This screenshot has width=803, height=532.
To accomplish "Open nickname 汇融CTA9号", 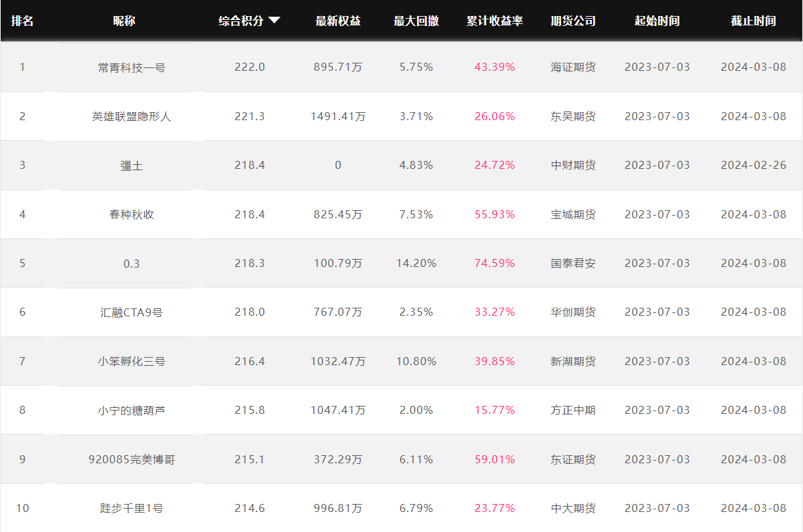I will [x=132, y=312].
